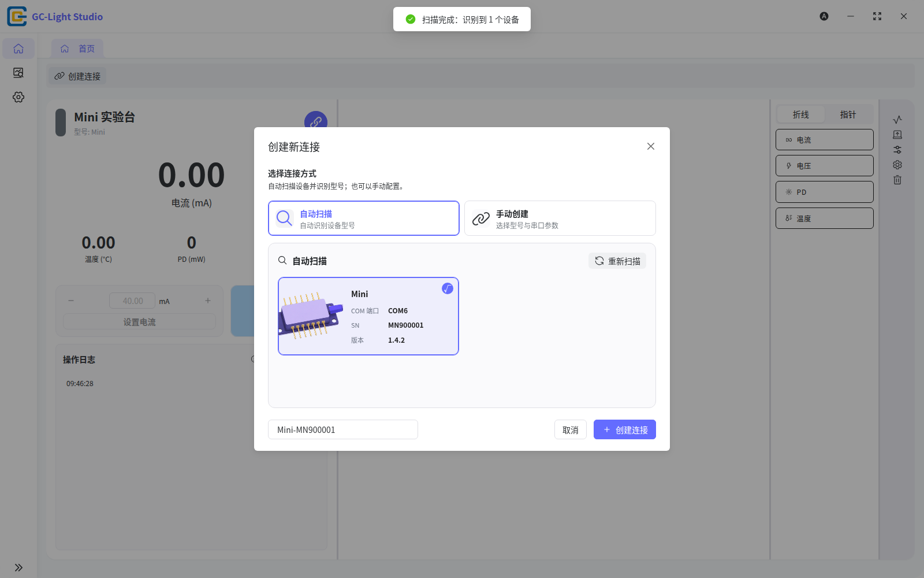This screenshot has height=578, width=924.
Task: Open the account avatar icon
Action: (824, 16)
